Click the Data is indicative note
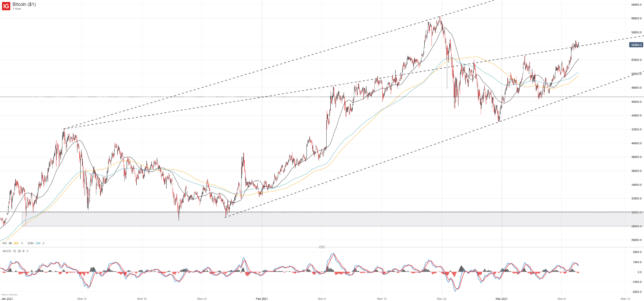644x301 pixels. coord(9,295)
